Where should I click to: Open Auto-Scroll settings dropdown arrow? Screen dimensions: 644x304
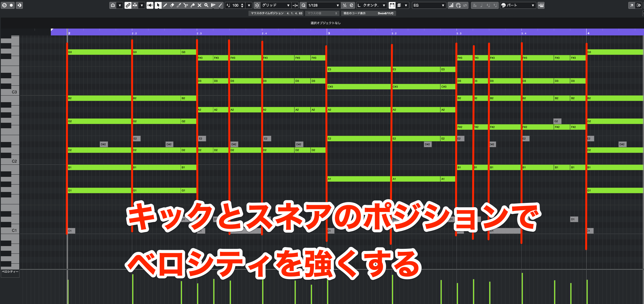pyautogui.click(x=142, y=5)
